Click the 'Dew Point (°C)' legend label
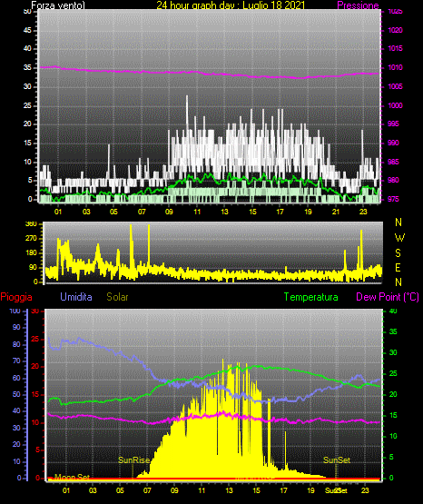Image resolution: width=423 pixels, height=504 pixels. (388, 297)
